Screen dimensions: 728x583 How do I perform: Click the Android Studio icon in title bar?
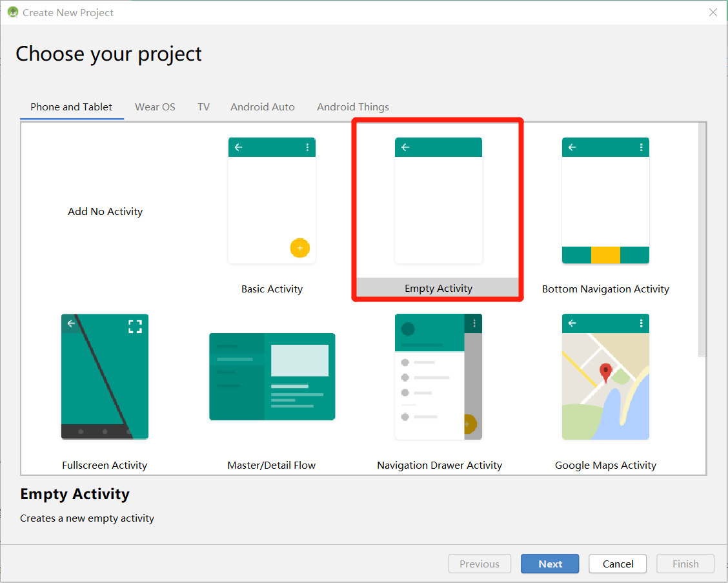pyautogui.click(x=13, y=12)
